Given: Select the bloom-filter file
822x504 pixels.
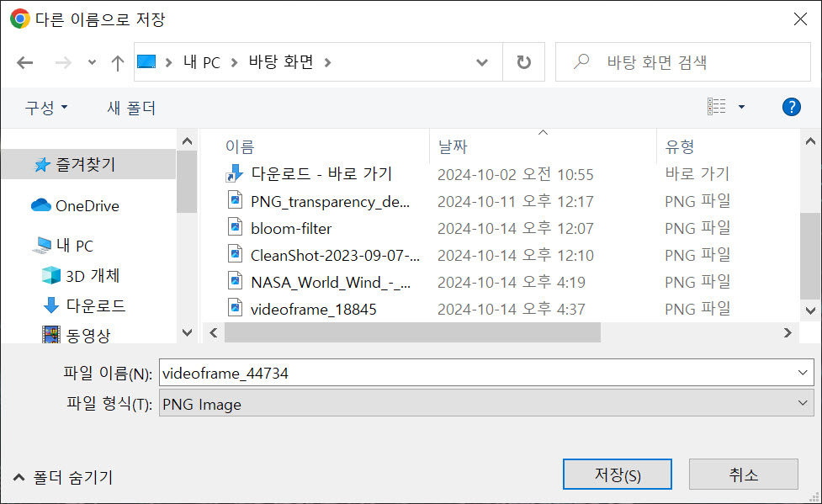Looking at the screenshot, I should (291, 229).
